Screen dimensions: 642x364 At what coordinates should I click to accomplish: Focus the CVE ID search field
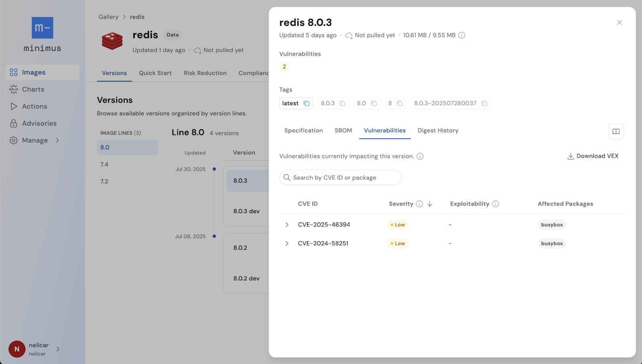point(340,177)
